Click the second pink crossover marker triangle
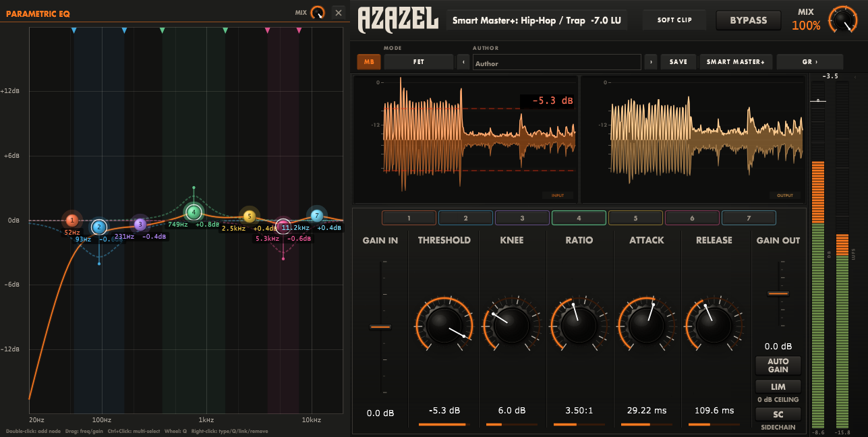 299,30
